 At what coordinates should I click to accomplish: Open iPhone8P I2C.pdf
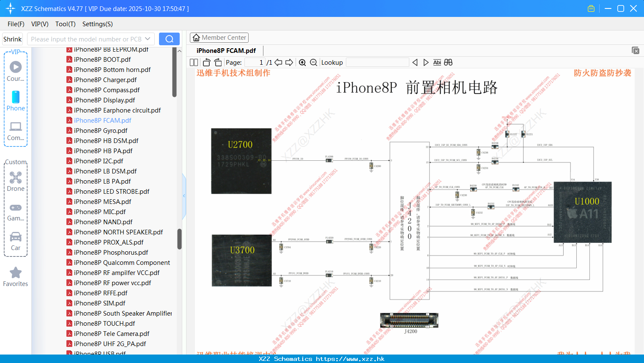[x=99, y=161]
